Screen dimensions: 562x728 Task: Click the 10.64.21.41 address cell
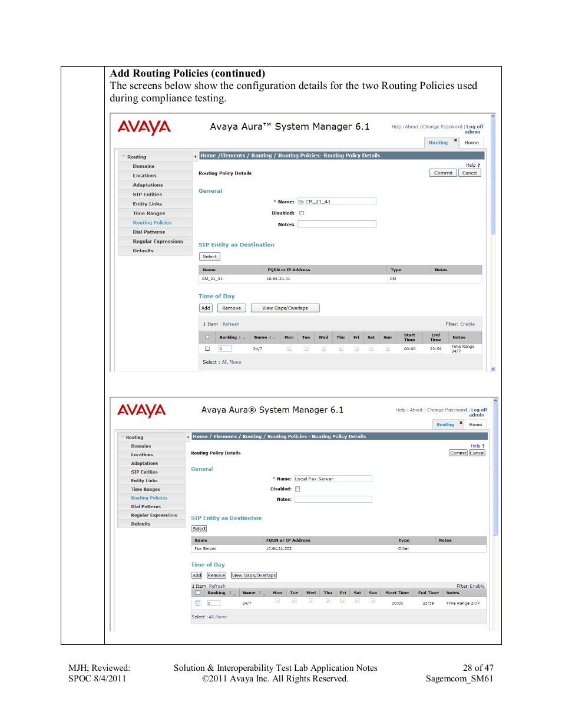click(x=278, y=279)
